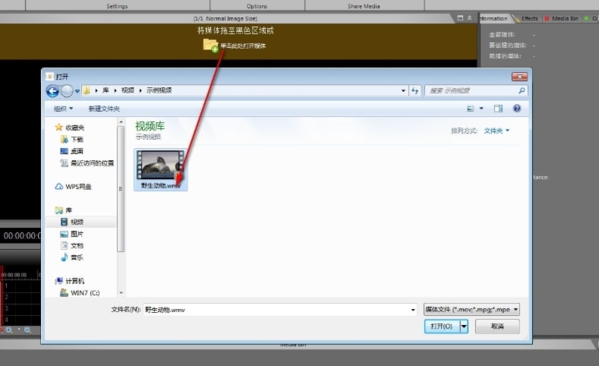Toggle the preview pane

click(498, 109)
